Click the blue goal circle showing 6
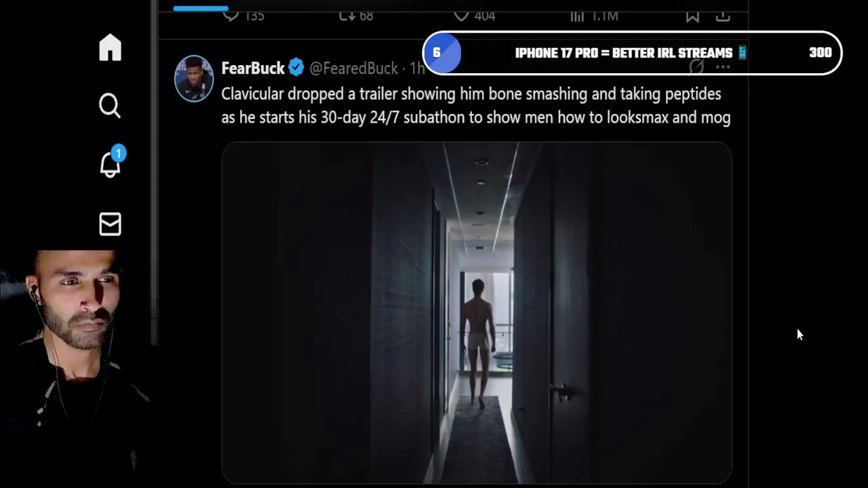868x488 pixels. point(442,53)
